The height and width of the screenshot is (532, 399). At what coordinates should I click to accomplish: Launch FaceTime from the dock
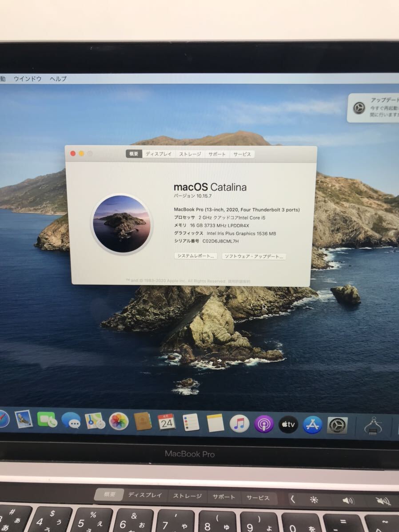pos(47,421)
